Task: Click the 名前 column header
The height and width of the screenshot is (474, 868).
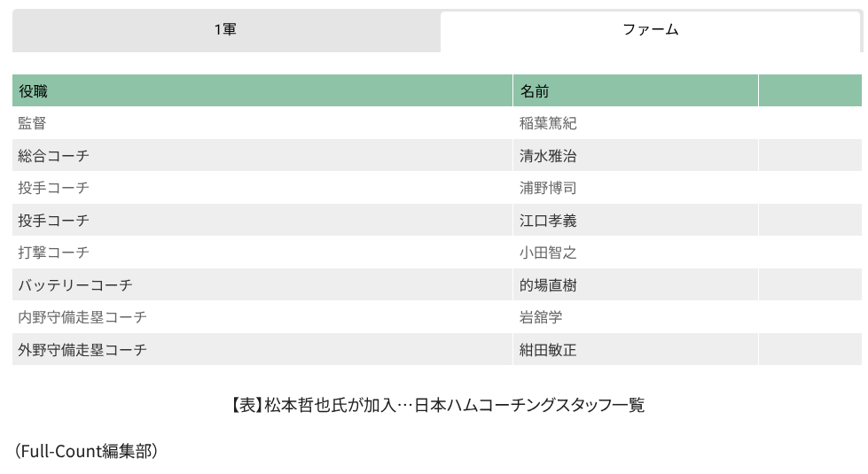Action: point(535,90)
